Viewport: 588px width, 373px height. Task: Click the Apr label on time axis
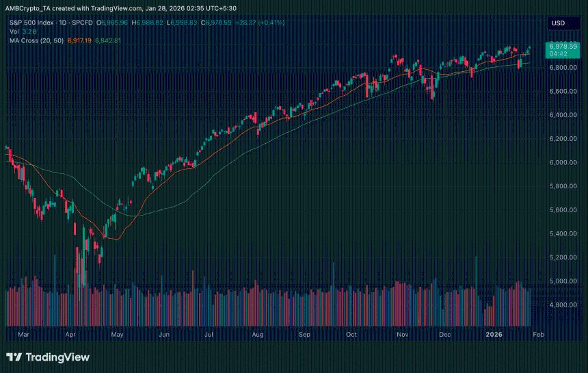70,335
